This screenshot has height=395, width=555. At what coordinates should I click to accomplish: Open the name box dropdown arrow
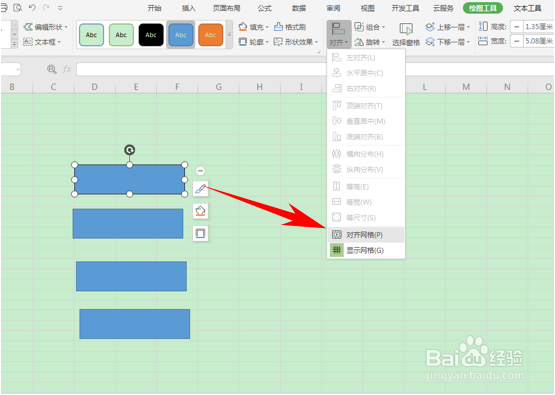tap(17, 69)
